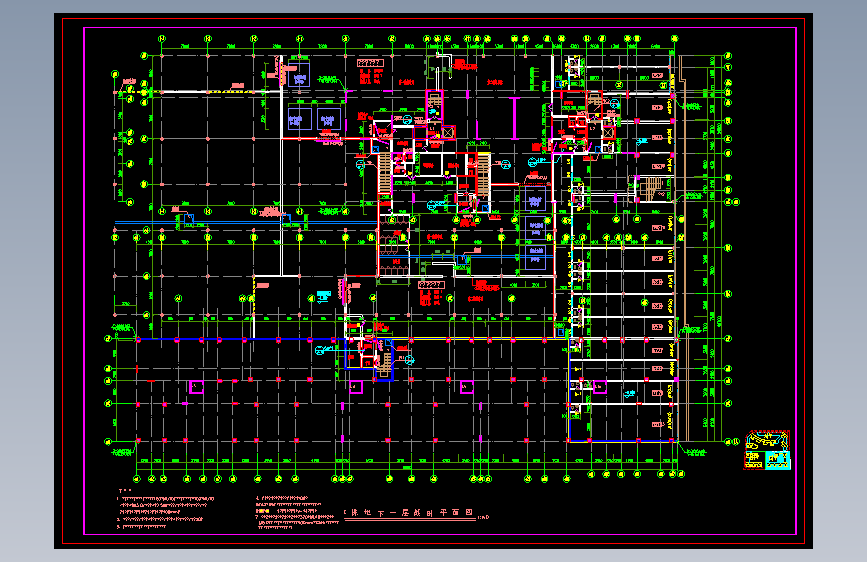Select the key plan thumbnail with red dashed border
The image size is (867, 562).
point(767,450)
